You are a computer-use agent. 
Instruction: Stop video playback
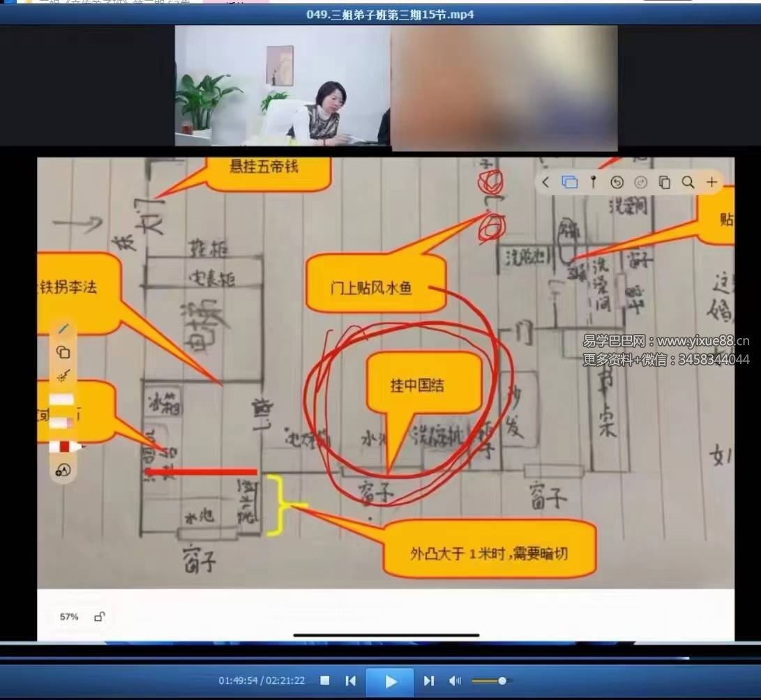[325, 680]
